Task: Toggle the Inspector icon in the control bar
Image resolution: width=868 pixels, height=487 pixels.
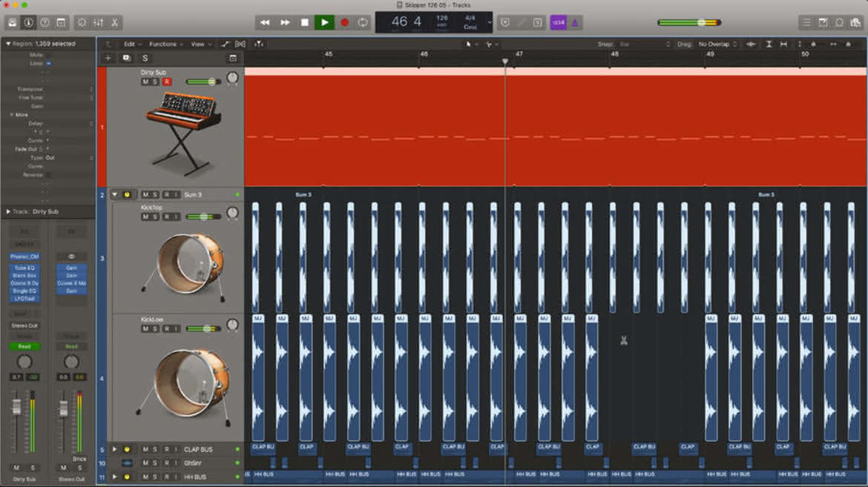Action: (28, 23)
